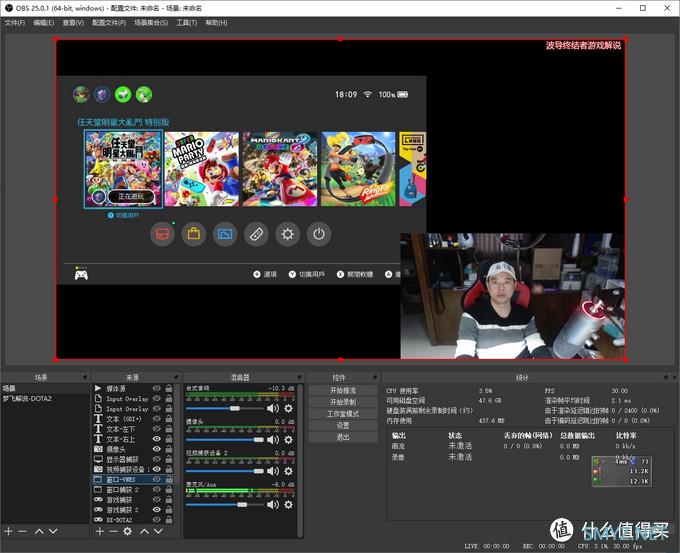Add a new scene with the plus icon
This screenshot has height=553, width=680.
(x=8, y=531)
